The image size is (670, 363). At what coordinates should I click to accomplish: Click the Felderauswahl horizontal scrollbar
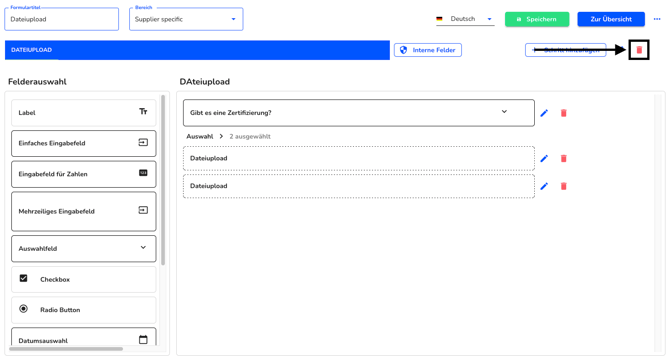(66, 349)
